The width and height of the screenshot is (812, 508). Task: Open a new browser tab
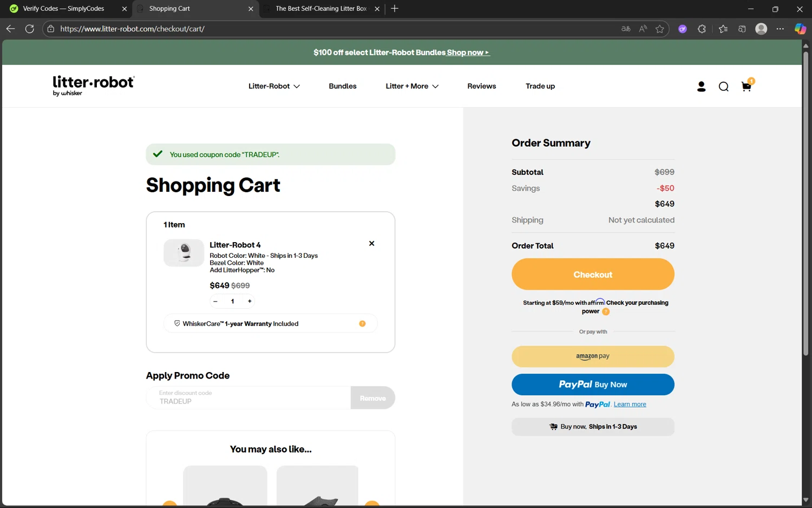(395, 9)
